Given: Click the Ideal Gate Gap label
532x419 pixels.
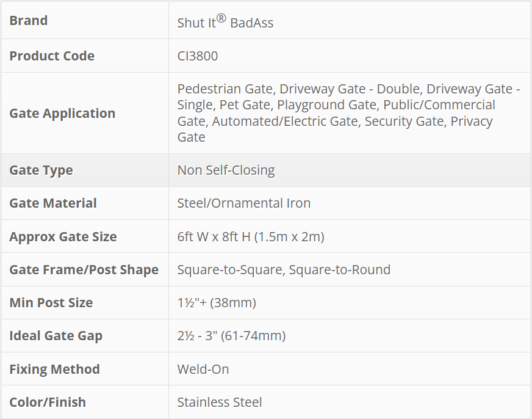Looking at the screenshot, I should 56,336.
